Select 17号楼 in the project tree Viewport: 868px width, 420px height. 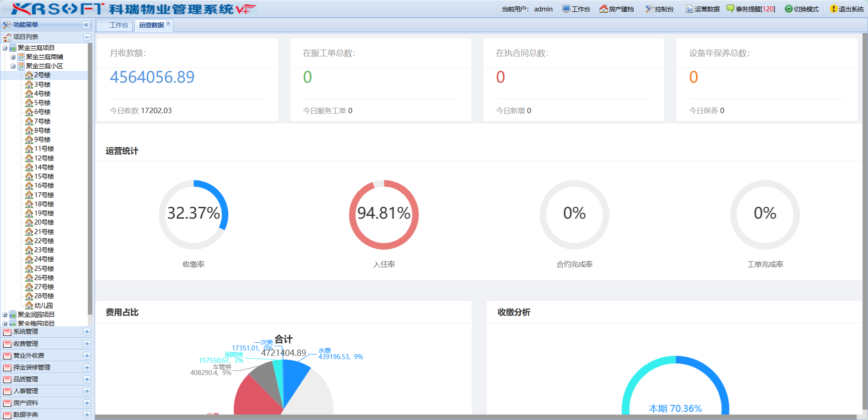44,195
